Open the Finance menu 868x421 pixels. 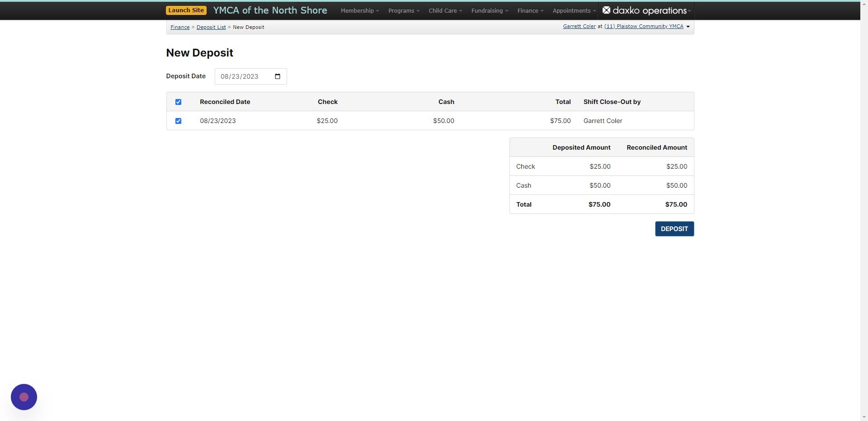point(530,10)
